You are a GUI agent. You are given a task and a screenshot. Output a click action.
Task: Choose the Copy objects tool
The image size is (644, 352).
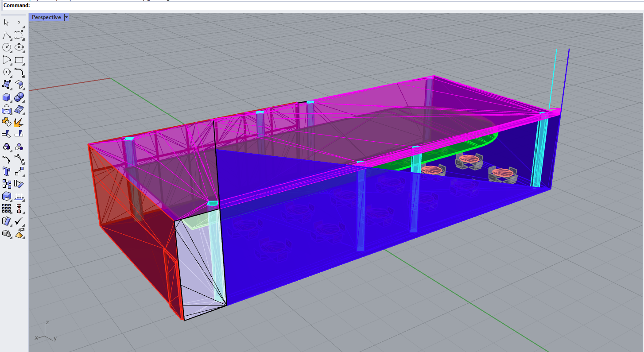[x=7, y=183]
